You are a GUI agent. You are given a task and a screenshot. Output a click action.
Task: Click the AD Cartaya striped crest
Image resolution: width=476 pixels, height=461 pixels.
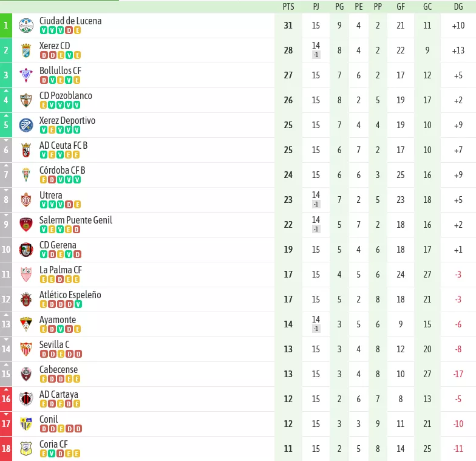click(26, 399)
